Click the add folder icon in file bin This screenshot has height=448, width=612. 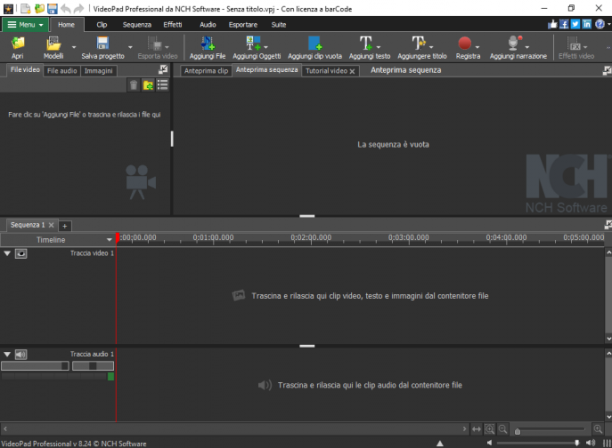click(148, 85)
